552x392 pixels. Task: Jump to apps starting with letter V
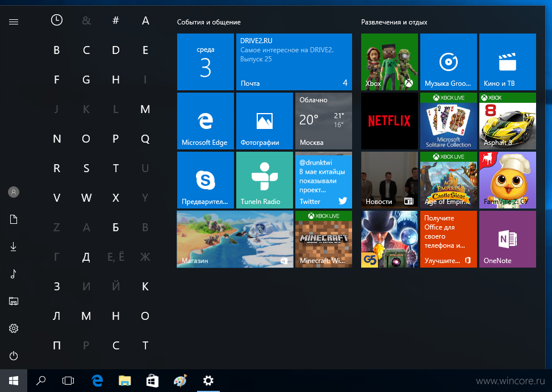pyautogui.click(x=57, y=198)
